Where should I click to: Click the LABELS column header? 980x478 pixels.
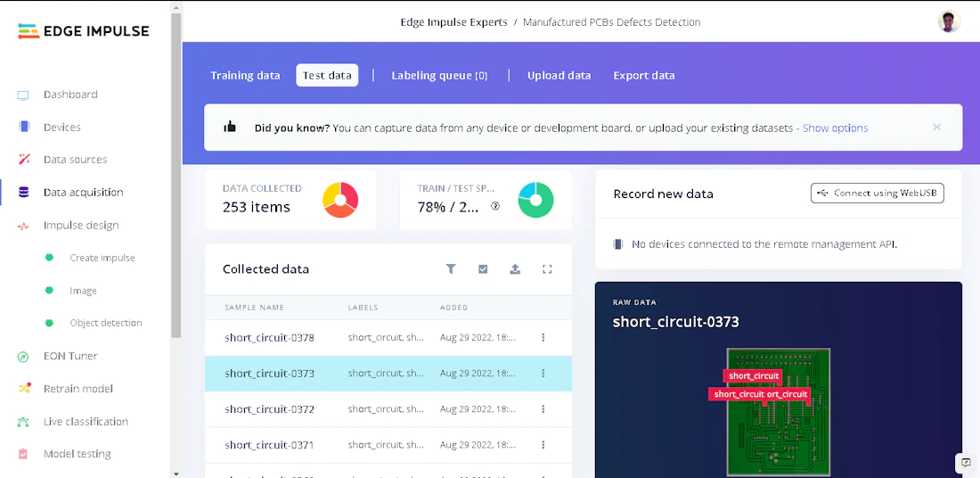363,307
